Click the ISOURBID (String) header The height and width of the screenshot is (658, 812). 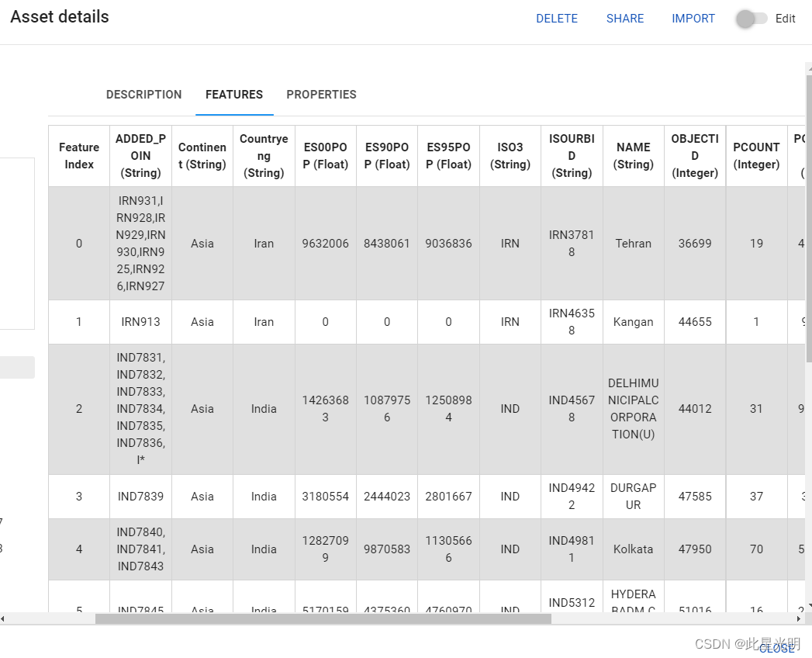(572, 155)
